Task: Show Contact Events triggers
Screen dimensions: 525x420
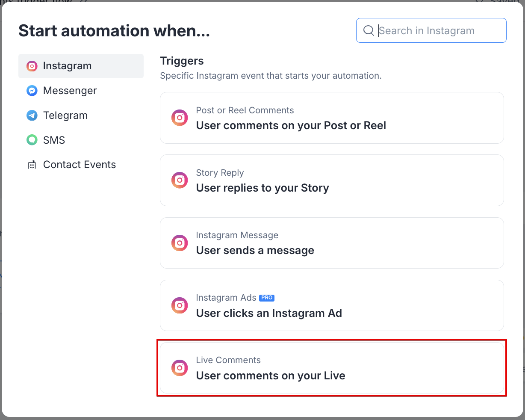Action: coord(80,165)
